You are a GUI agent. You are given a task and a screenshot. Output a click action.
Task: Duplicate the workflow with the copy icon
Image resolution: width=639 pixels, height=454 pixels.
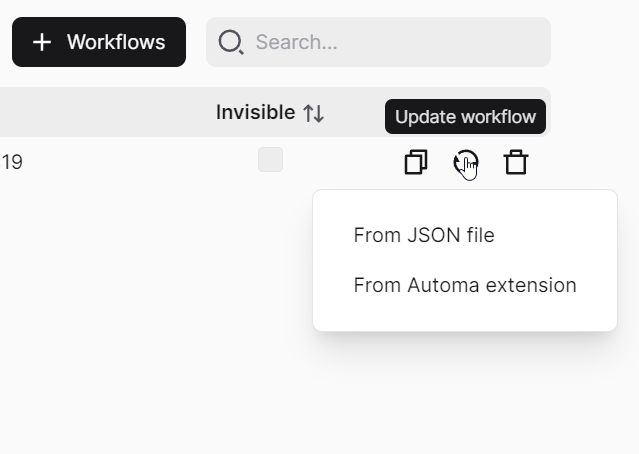tap(416, 162)
